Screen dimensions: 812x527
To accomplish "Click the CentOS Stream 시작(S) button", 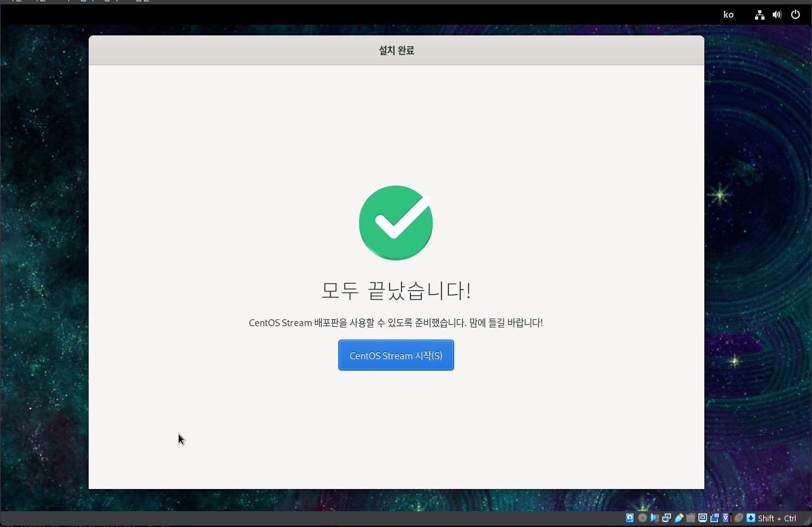I will tap(396, 355).
